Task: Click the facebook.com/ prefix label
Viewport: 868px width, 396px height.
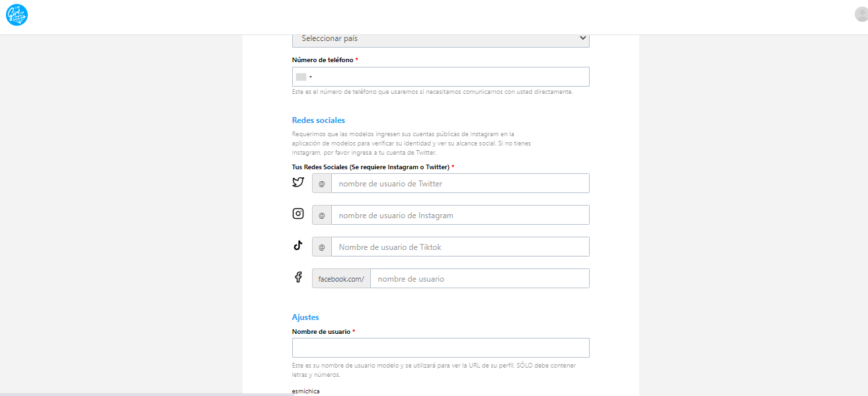Action: [341, 279]
